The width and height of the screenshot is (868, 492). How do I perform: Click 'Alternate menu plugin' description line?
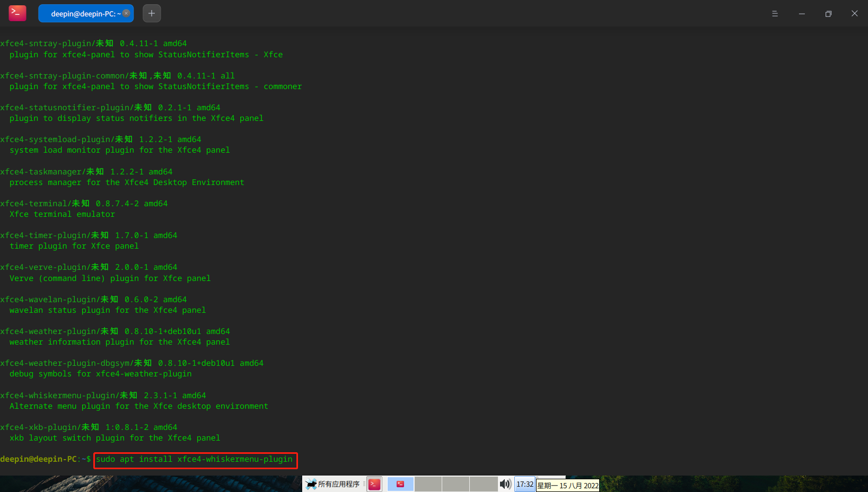point(139,406)
